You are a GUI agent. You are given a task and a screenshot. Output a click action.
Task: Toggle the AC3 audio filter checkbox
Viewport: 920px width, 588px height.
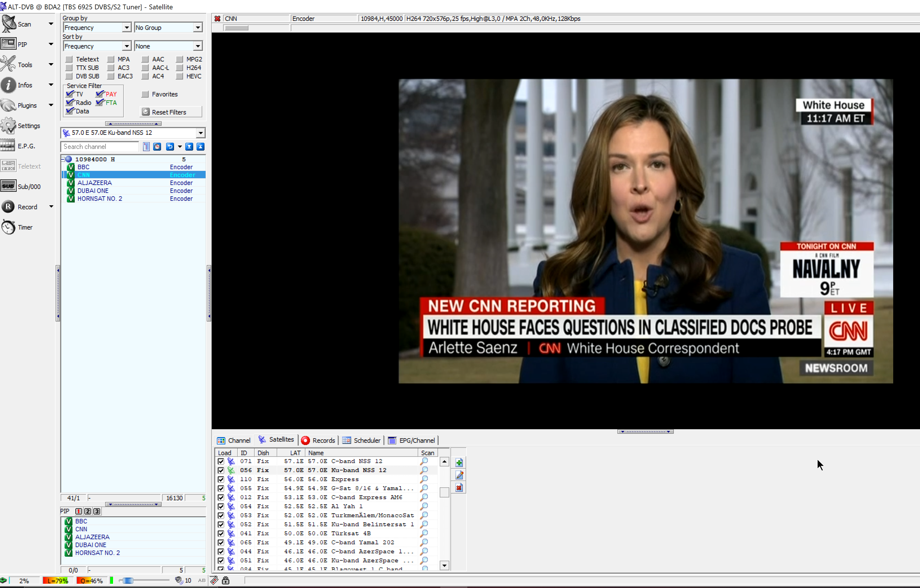click(111, 68)
